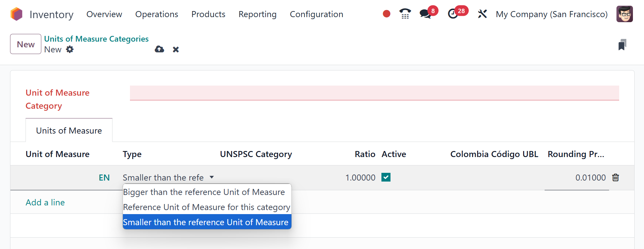Open the Configuration menu
Viewport: 644px width, 249px height.
tap(316, 14)
